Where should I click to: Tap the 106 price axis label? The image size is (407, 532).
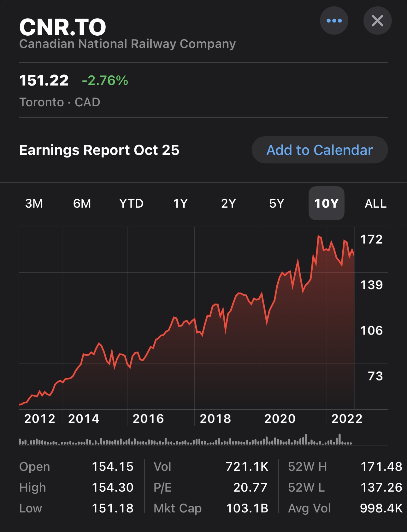tap(372, 331)
